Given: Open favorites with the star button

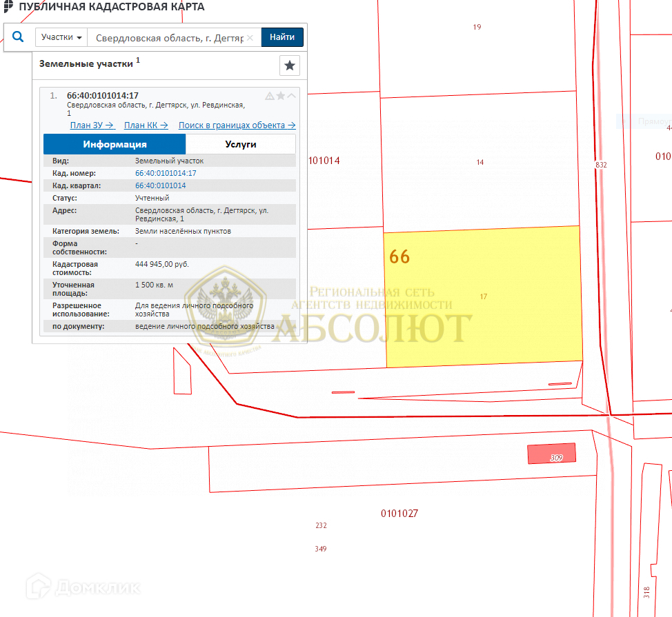Looking at the screenshot, I should [290, 65].
